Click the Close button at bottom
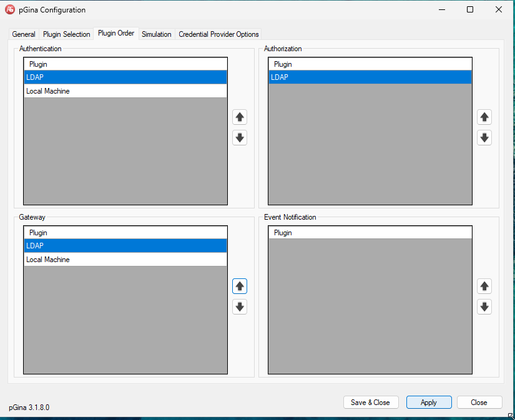The image size is (515, 420). (x=479, y=403)
